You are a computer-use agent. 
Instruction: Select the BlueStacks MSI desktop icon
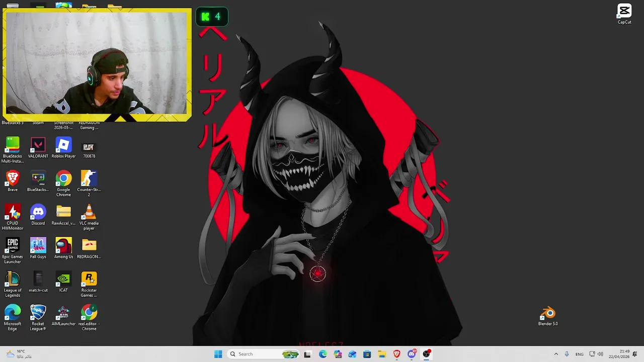point(38,182)
